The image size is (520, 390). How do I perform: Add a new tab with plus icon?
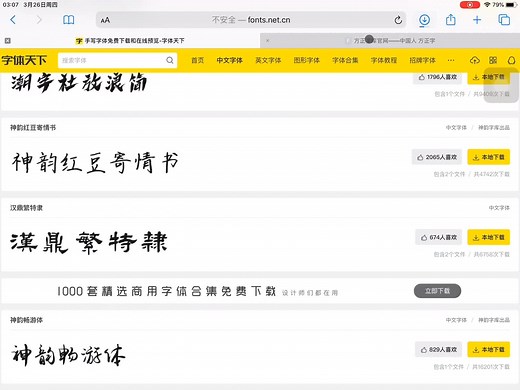(477, 20)
